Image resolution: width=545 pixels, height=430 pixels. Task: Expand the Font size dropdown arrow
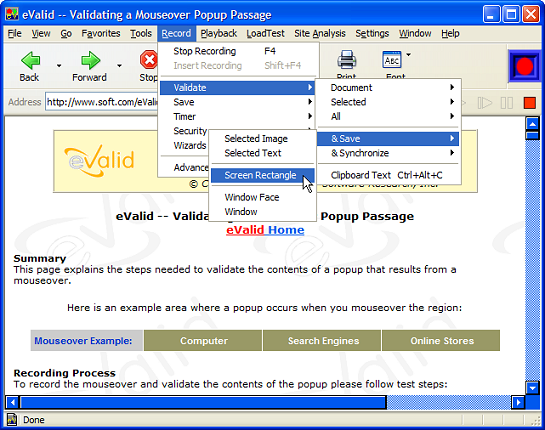409,55
